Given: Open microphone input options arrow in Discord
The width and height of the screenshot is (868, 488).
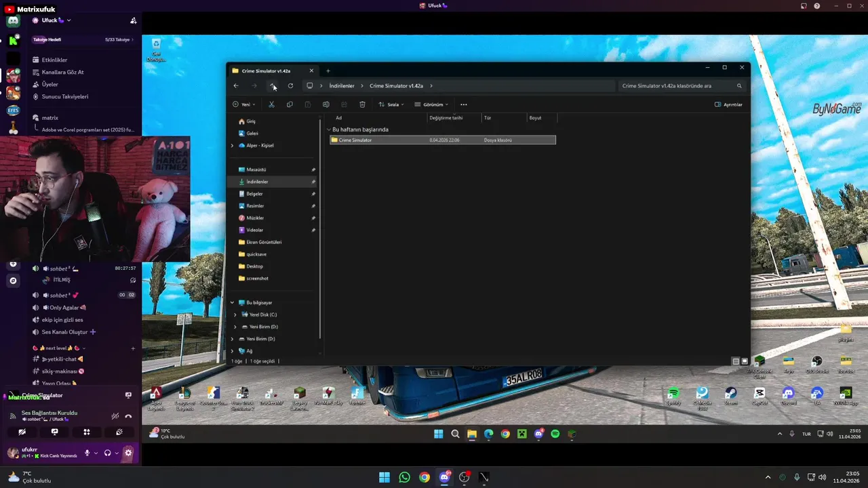Looking at the screenshot, I should 96,453.
